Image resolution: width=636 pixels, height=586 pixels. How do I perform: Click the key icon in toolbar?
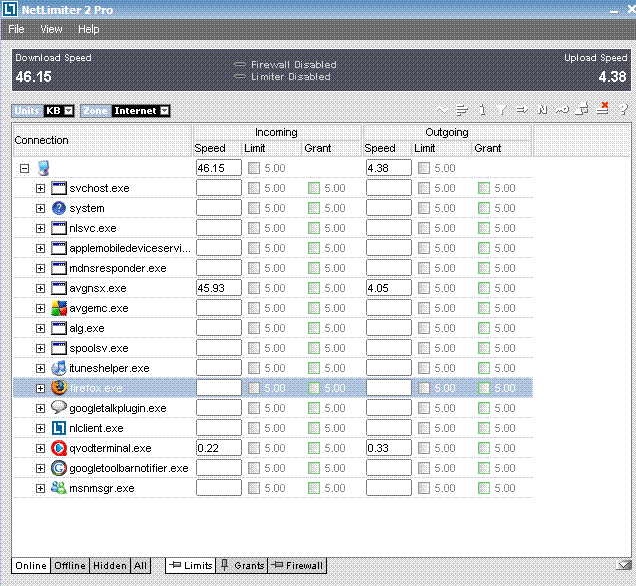562,110
